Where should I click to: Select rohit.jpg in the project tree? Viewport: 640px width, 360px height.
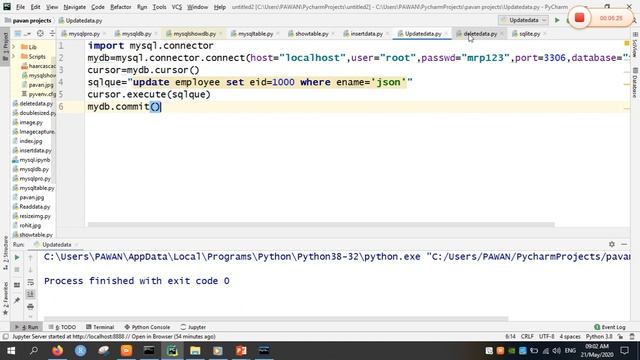click(30, 225)
